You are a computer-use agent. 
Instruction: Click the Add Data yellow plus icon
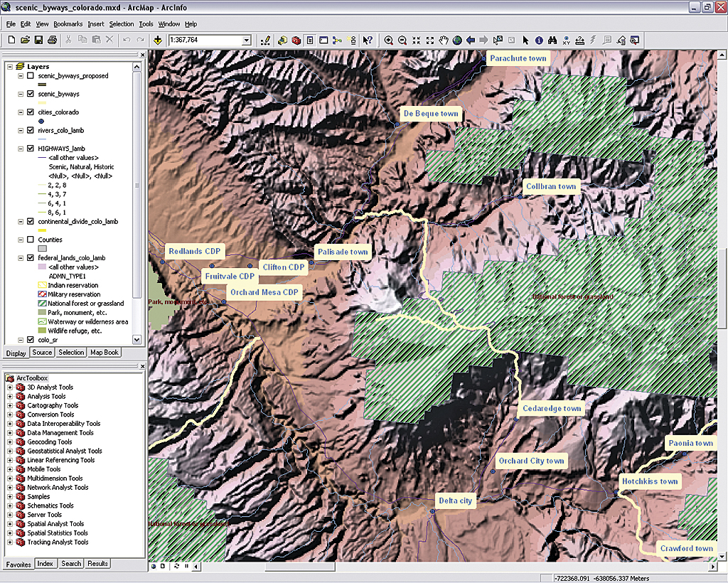(158, 41)
